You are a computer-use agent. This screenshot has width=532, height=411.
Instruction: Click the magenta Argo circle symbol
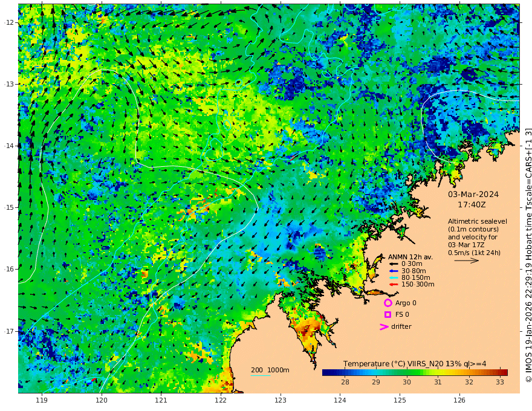coord(388,303)
